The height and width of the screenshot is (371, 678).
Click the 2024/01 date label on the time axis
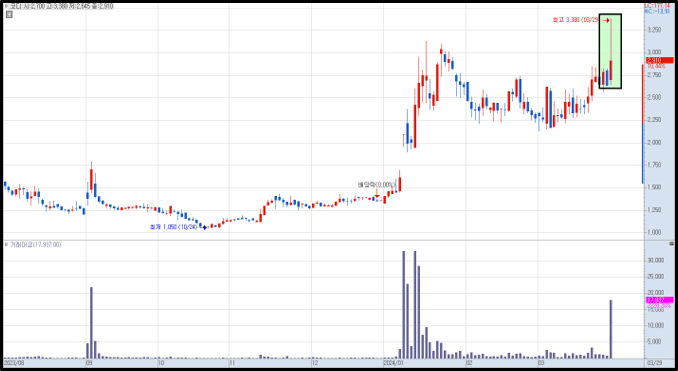point(393,363)
